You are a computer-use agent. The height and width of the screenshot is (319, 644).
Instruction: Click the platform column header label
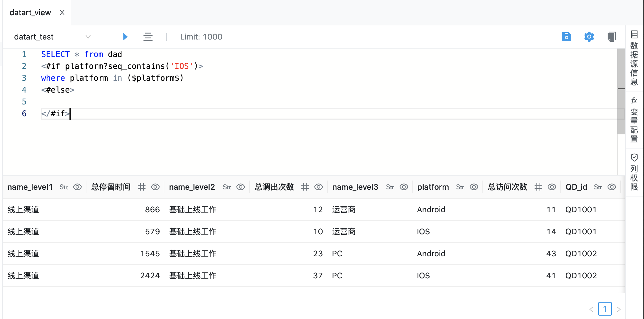(433, 187)
